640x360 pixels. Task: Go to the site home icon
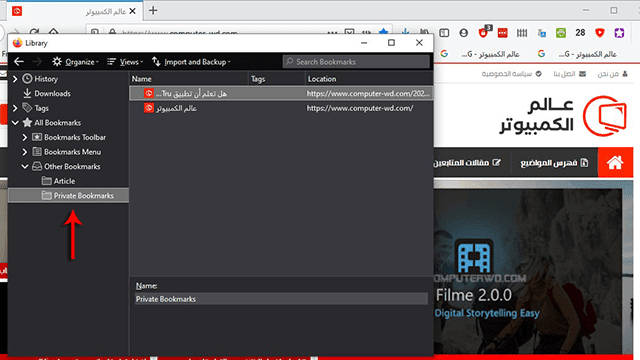pyautogui.click(x=615, y=162)
